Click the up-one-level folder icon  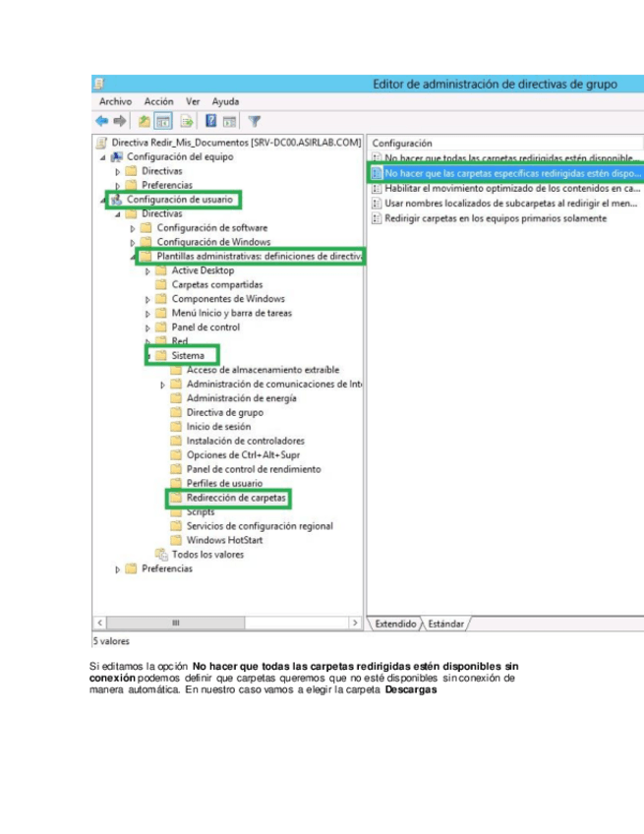pyautogui.click(x=144, y=121)
